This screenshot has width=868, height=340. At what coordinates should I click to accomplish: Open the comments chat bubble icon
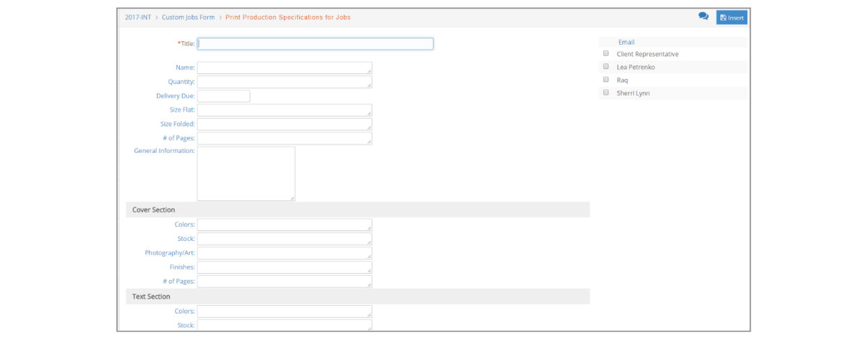point(703,16)
